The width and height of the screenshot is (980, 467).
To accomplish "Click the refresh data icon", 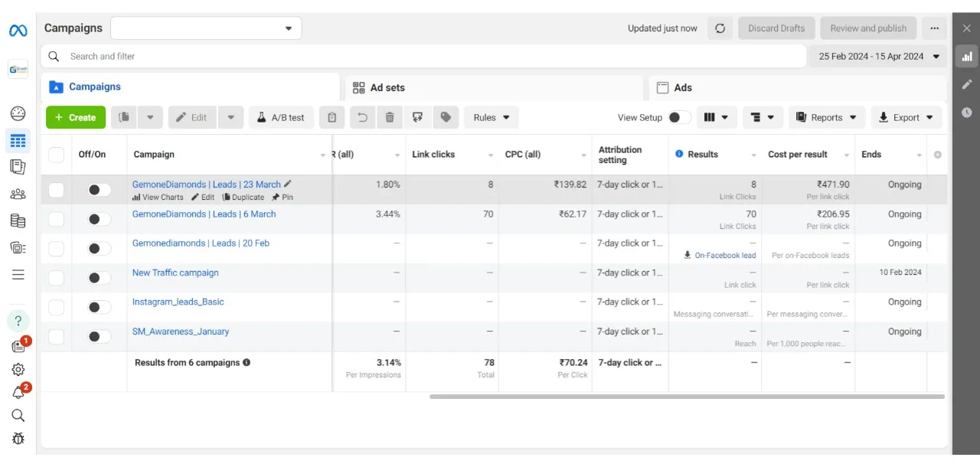I will [x=720, y=28].
